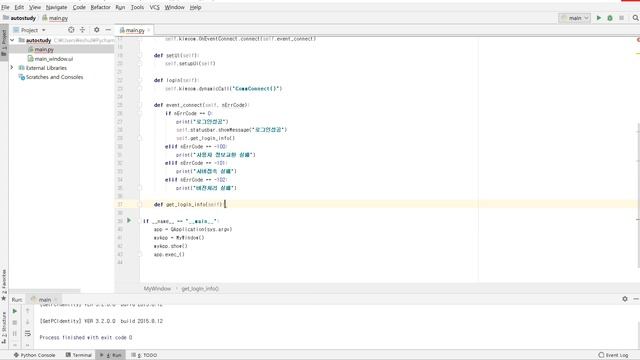This screenshot has height=360, width=640.
Task: Open the Code menu
Action: (x=79, y=7)
